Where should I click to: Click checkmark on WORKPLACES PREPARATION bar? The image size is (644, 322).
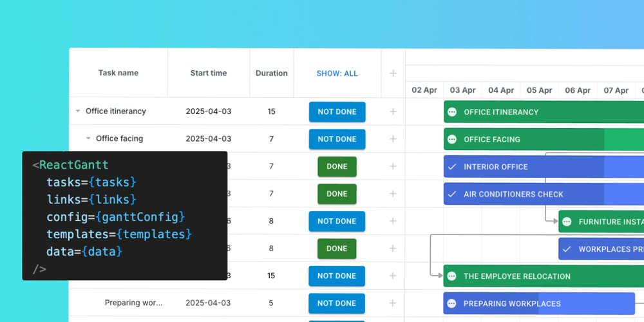coord(567,249)
